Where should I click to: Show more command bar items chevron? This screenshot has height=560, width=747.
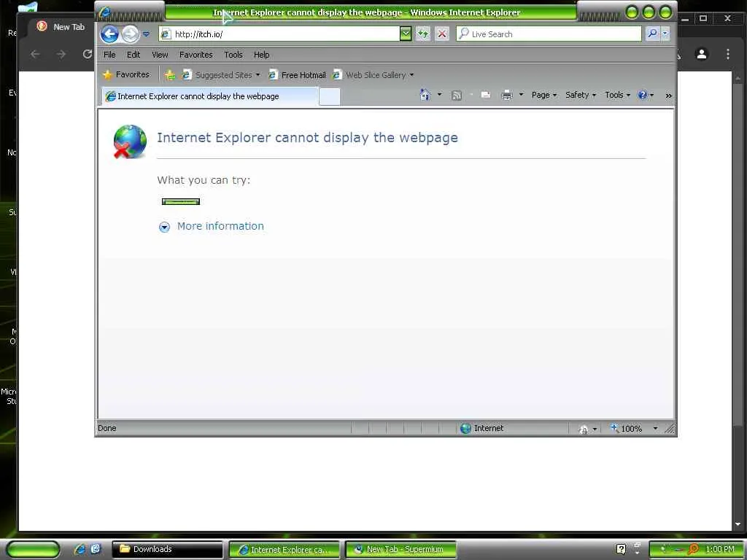coord(668,96)
